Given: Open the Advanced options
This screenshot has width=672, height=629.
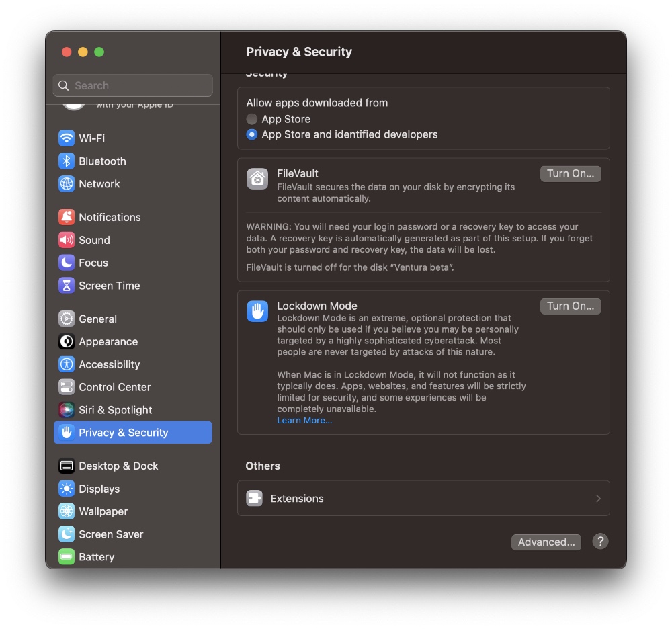Looking at the screenshot, I should coord(546,542).
